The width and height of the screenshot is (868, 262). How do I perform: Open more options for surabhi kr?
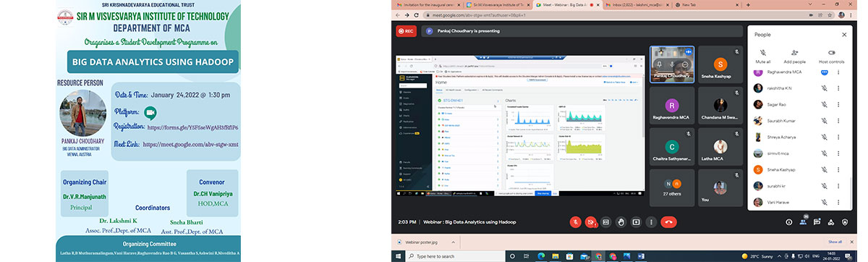(x=838, y=186)
